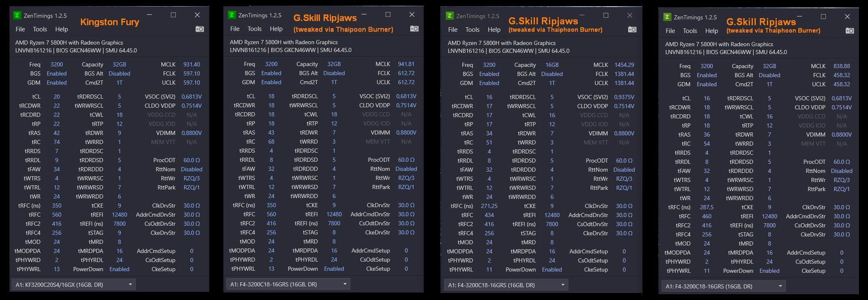The width and height of the screenshot is (868, 300).
Task: Click the VSOC (SVI2) value 0,9375V
Action: pyautogui.click(x=624, y=97)
